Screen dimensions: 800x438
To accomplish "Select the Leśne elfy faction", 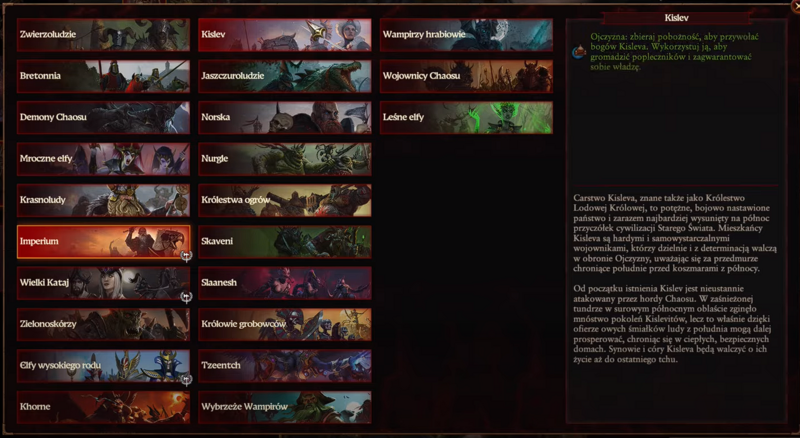I will click(466, 117).
